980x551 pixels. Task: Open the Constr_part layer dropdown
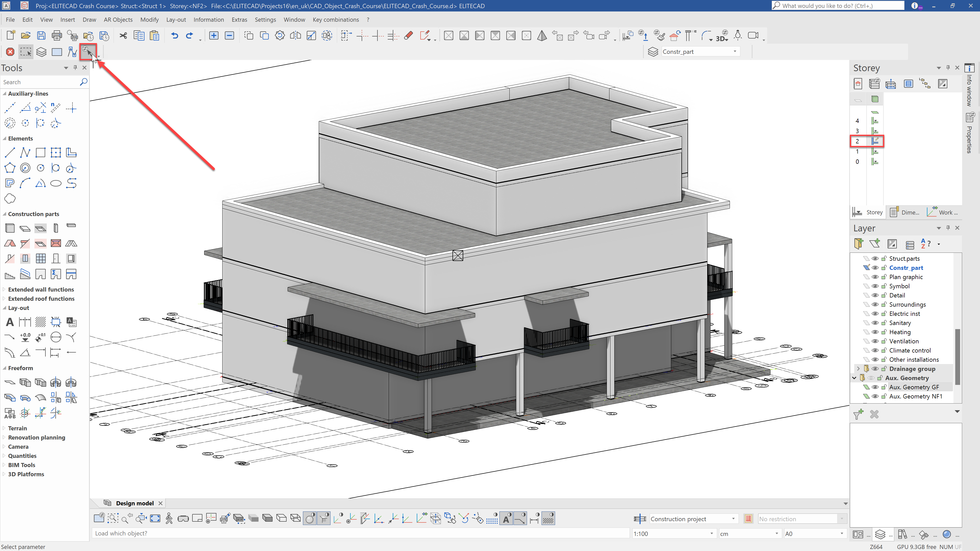tap(735, 51)
